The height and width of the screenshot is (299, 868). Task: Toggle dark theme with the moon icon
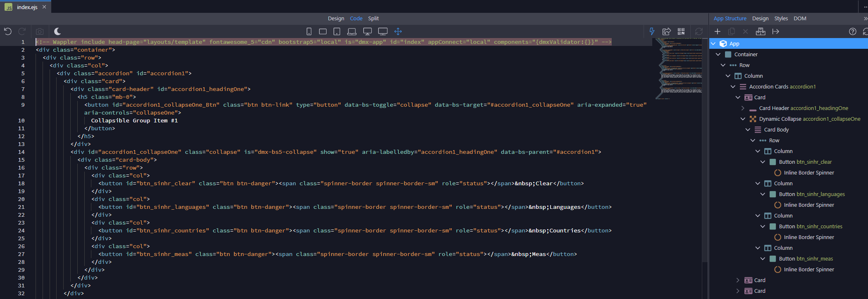click(57, 31)
